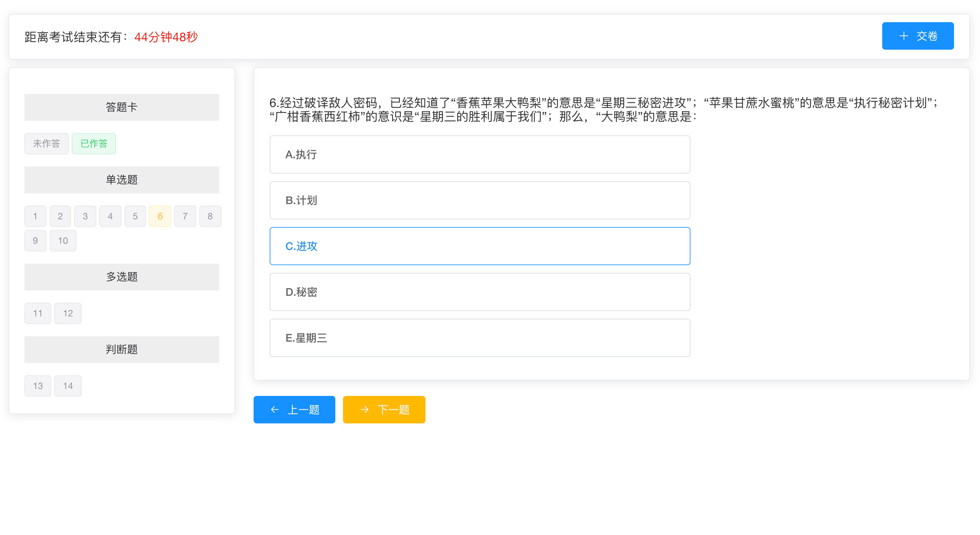This screenshot has width=980, height=535.
Task: Toggle the 未作答 filter
Action: coord(46,143)
